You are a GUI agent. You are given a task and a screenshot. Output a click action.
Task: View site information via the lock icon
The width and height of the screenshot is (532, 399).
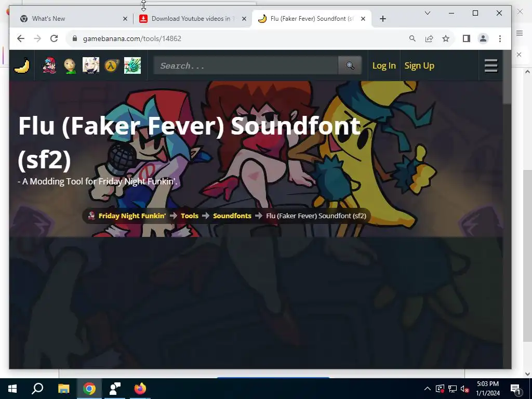pyautogui.click(x=75, y=38)
